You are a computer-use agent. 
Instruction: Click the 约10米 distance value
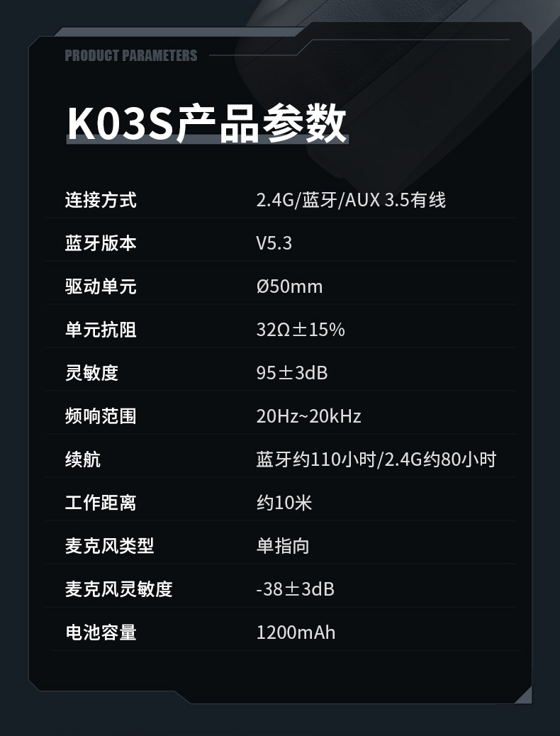click(284, 503)
